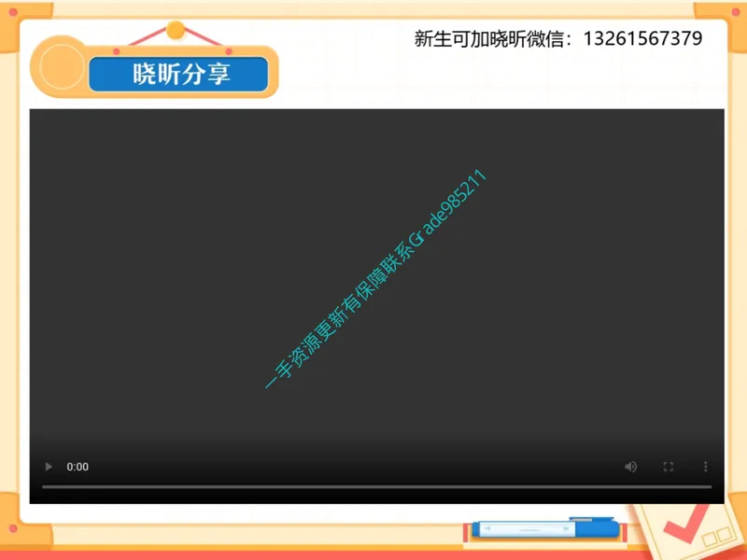The height and width of the screenshot is (560, 747).
Task: Click the WeChat number 13261567379
Action: click(x=642, y=38)
